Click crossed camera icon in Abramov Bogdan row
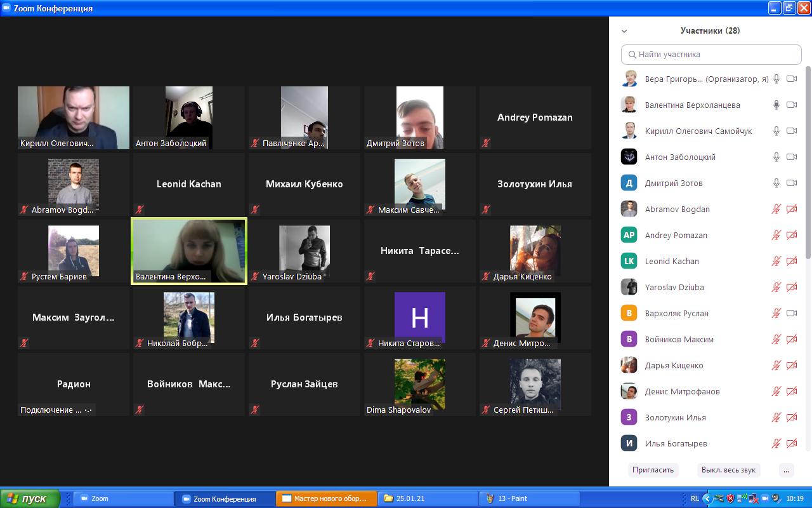The width and height of the screenshot is (812, 508). 792,209
